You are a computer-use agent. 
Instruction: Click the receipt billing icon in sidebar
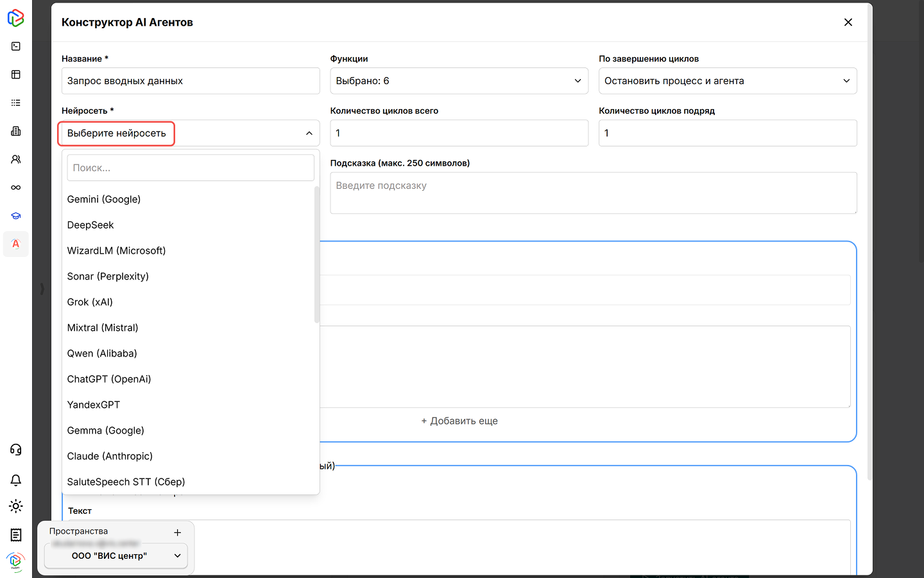(16, 535)
